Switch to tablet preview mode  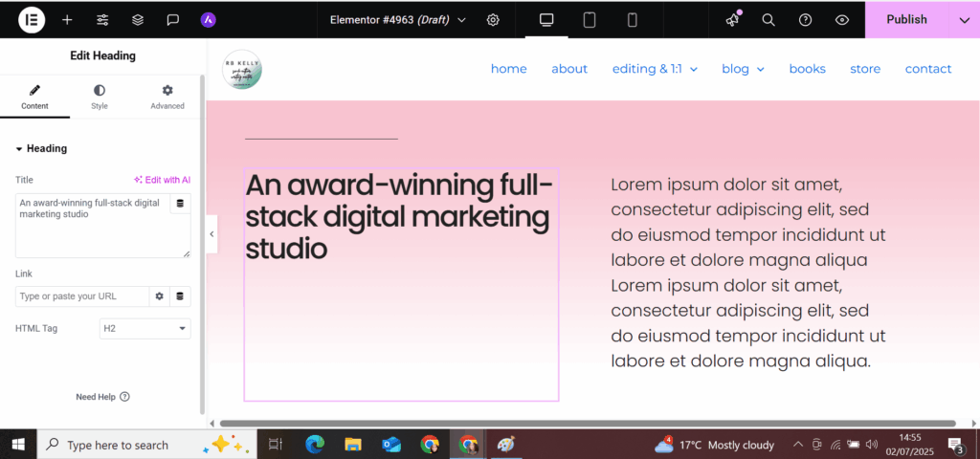590,20
